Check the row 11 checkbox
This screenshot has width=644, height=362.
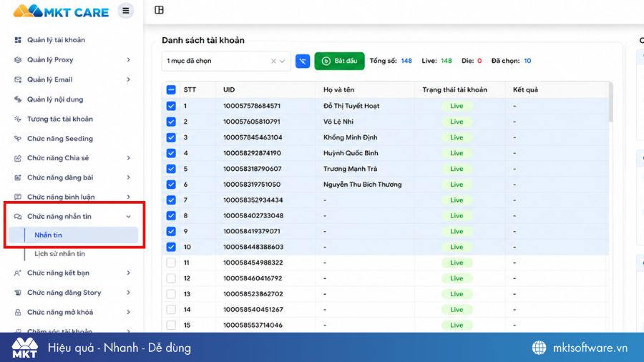(x=171, y=263)
